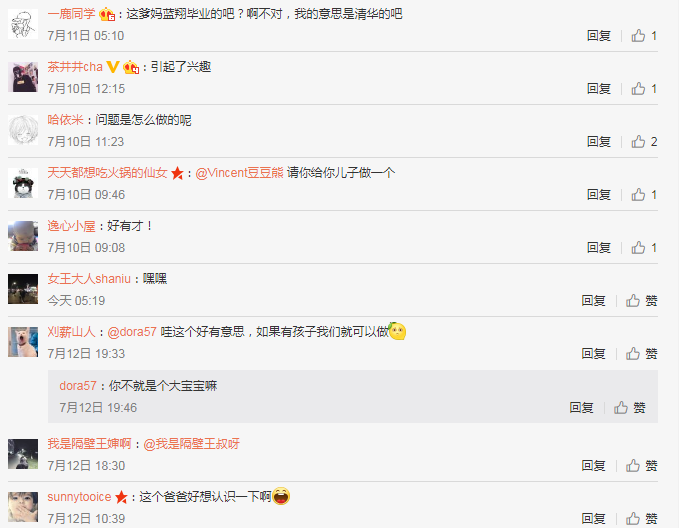Like 哈依米's comment with 2 likes
The width and height of the screenshot is (679, 528).
644,142
